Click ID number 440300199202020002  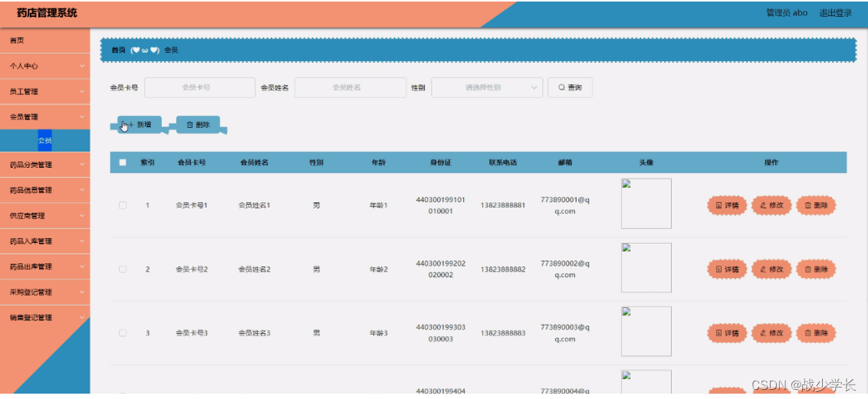pos(441,269)
